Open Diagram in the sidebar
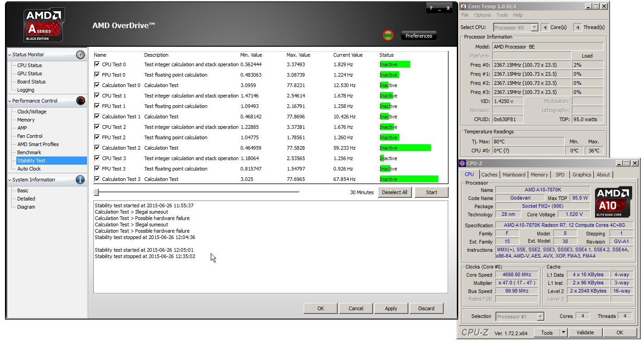644x342 pixels. [x=26, y=207]
